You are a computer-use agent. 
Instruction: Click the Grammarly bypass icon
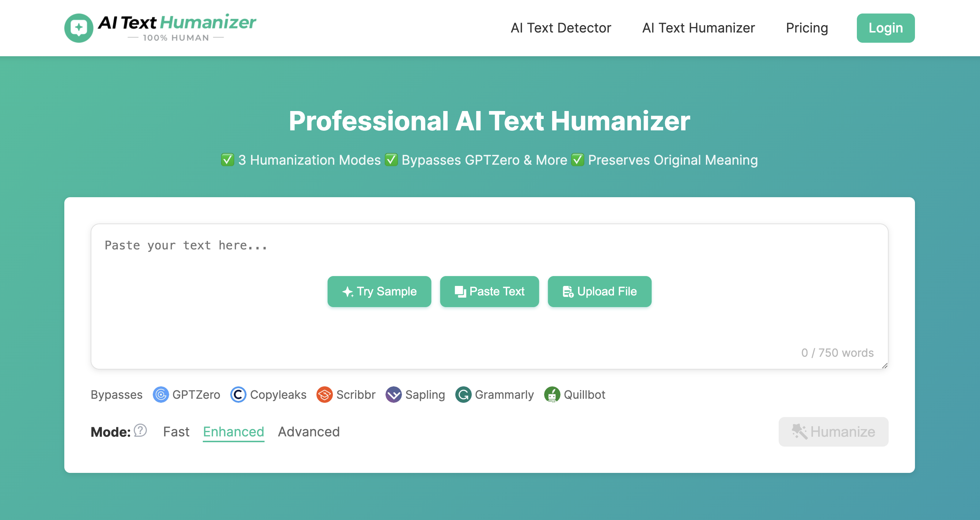click(x=463, y=394)
